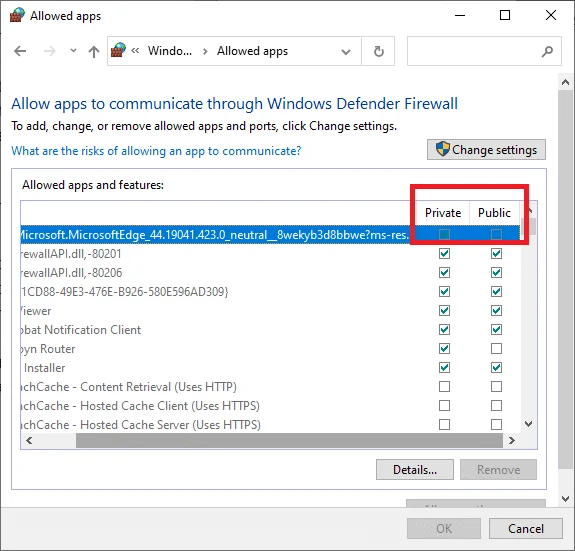Image resolution: width=575 pixels, height=551 pixels.
Task: Click the search magnifier icon
Action: 547,51
